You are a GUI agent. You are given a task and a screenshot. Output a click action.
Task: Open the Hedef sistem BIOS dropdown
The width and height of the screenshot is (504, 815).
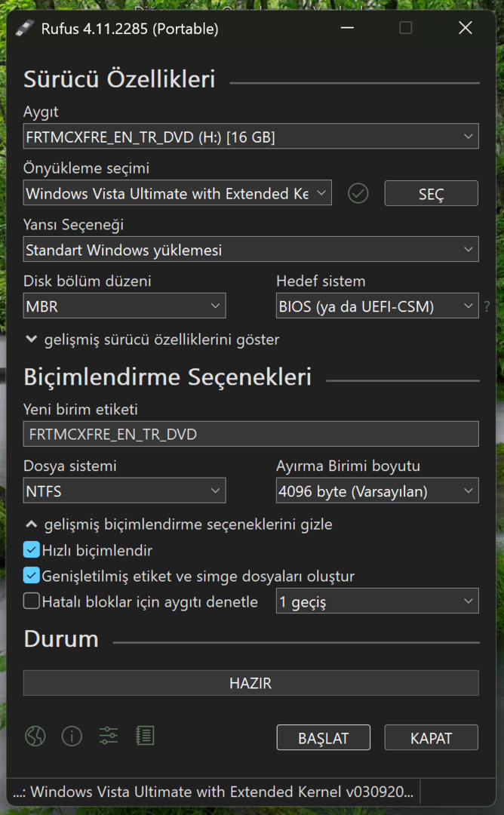click(x=377, y=306)
